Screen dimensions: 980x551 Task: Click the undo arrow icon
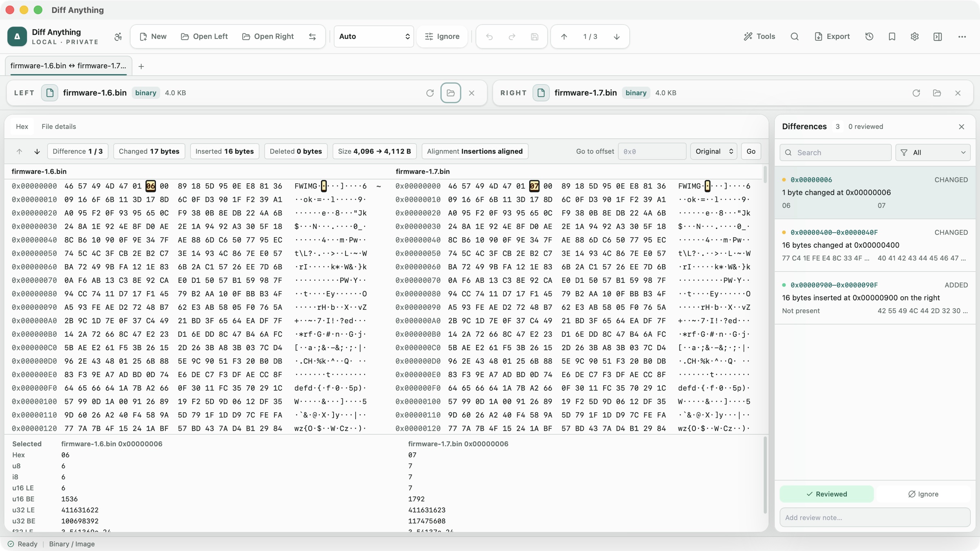[x=489, y=37]
